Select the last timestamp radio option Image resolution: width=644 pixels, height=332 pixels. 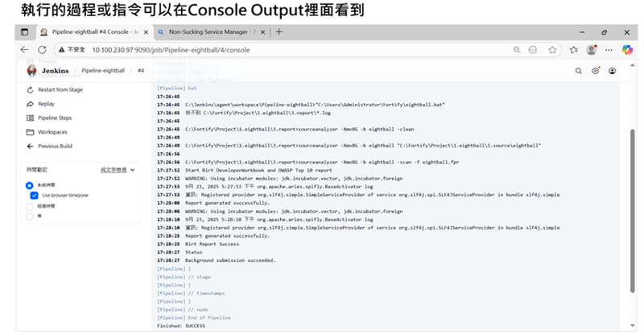[29, 217]
